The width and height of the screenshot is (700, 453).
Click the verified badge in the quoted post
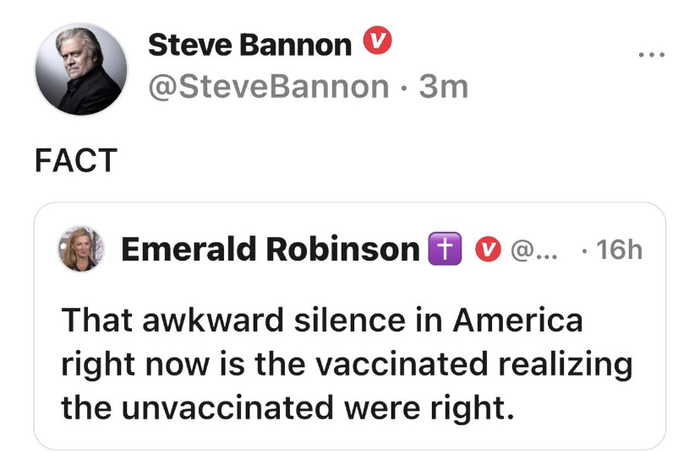[x=486, y=249]
